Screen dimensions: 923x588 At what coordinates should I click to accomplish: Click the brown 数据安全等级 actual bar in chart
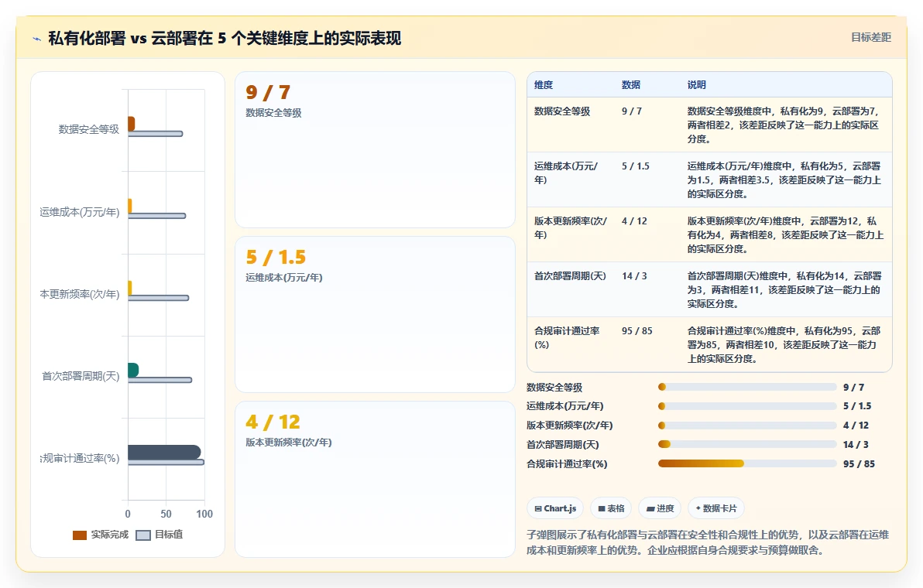coord(132,124)
